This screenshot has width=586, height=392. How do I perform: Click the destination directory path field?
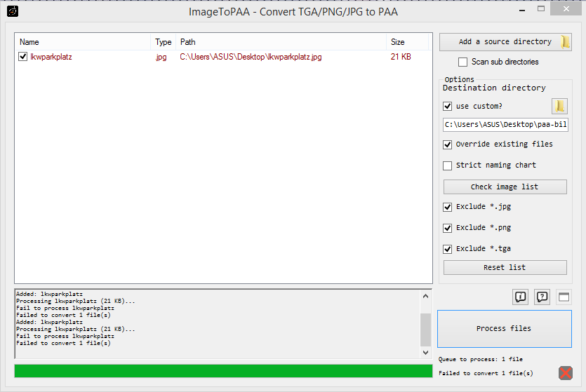click(x=505, y=125)
